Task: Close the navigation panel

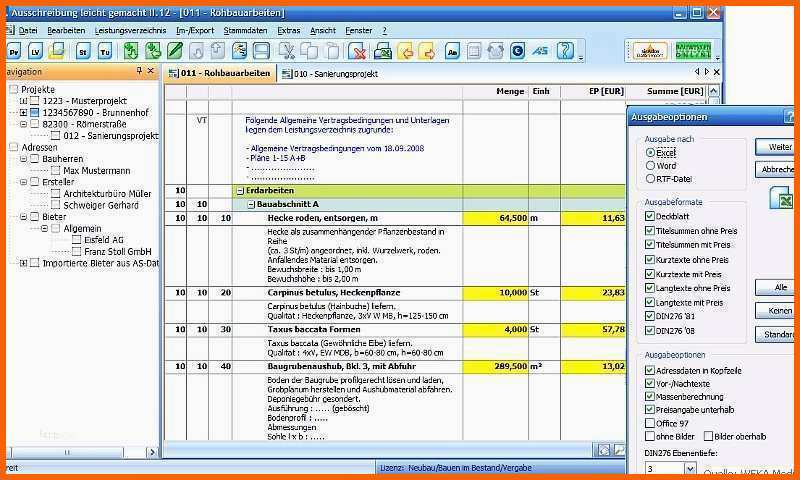Action: click(151, 71)
